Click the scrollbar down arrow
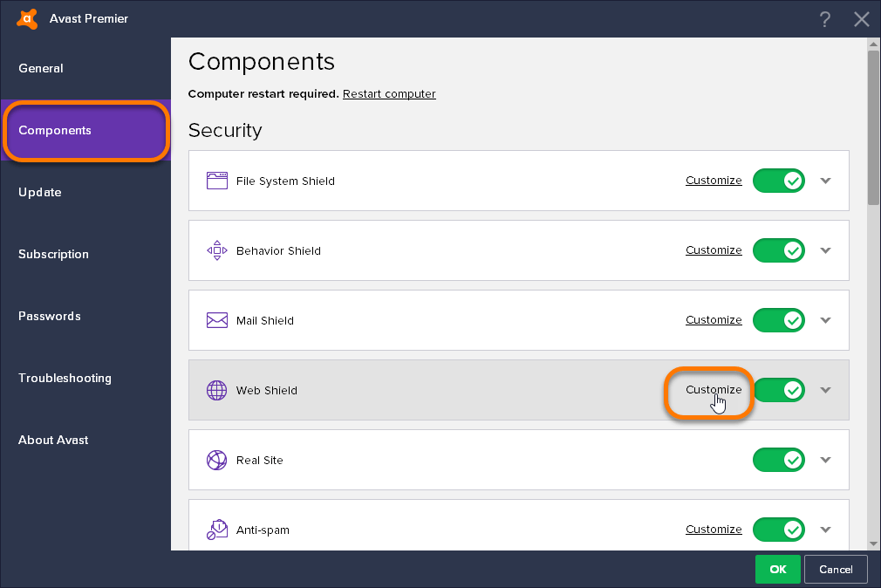This screenshot has height=588, width=881. click(x=873, y=544)
